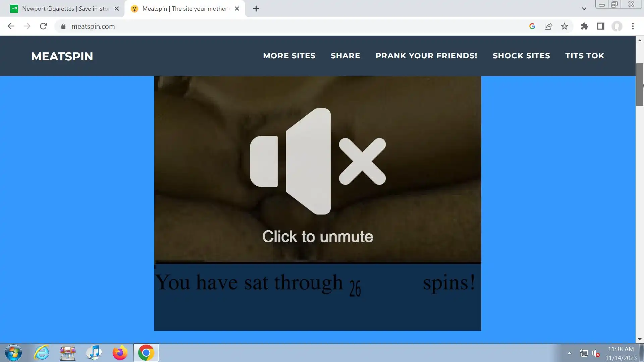Expand the tab search chevron
The image size is (644, 362).
click(x=584, y=9)
